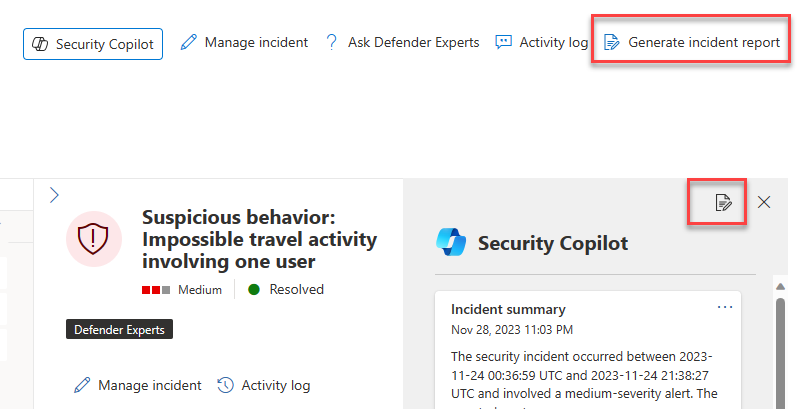
Task: Open the lower Activity log with clock icon
Action: [264, 385]
